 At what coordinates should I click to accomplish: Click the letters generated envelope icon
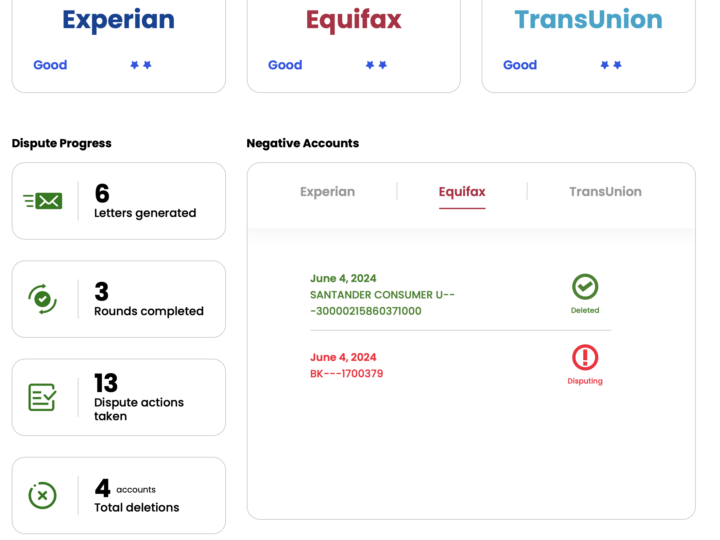click(43, 201)
